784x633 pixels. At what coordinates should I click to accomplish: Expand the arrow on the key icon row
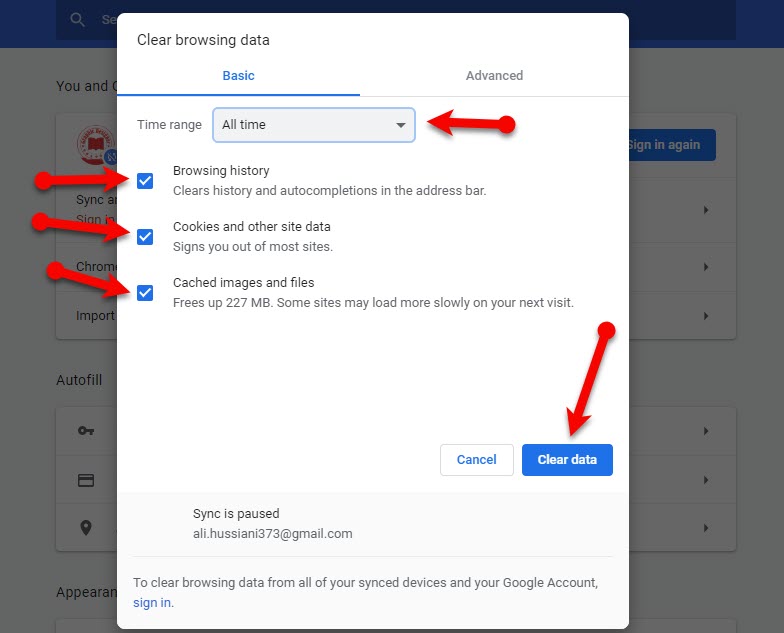pos(706,431)
